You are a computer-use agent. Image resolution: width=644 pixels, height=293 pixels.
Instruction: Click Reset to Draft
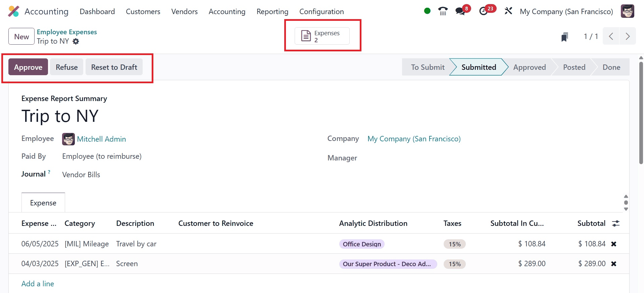tap(114, 67)
